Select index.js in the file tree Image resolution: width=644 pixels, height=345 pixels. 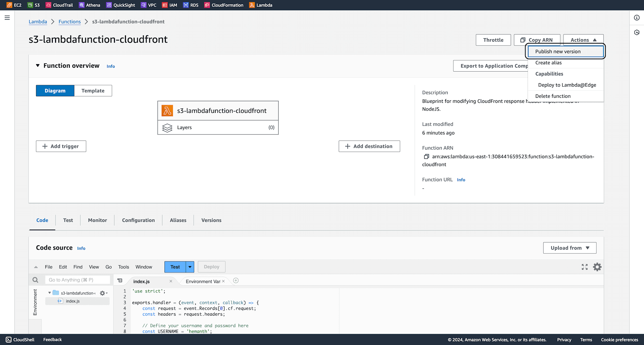77,301
